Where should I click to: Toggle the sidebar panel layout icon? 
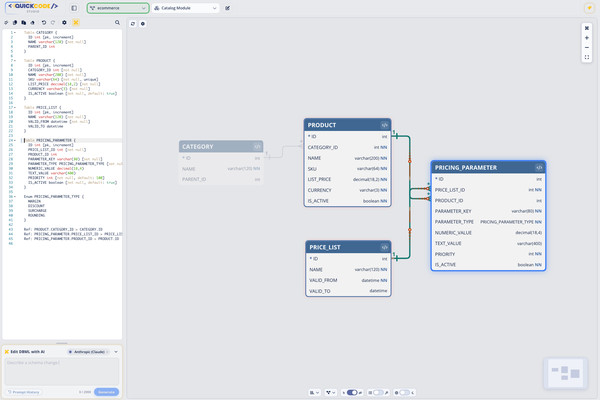tap(74, 8)
